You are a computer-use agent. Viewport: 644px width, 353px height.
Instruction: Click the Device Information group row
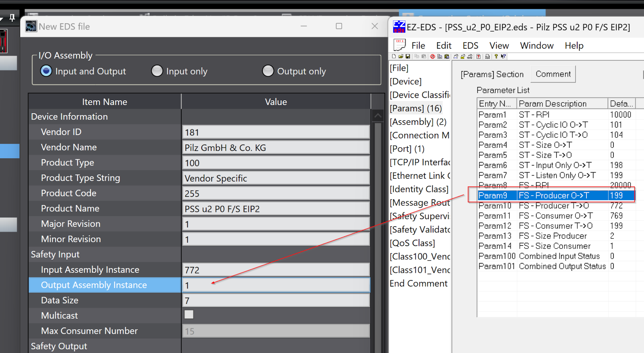pyautogui.click(x=199, y=117)
